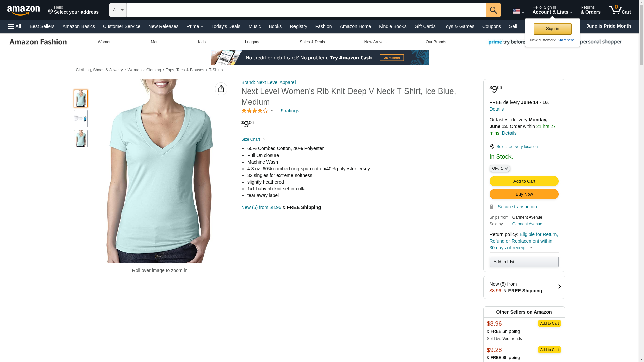Open the Qty quantity dropdown
644x362 pixels.
pos(500,168)
